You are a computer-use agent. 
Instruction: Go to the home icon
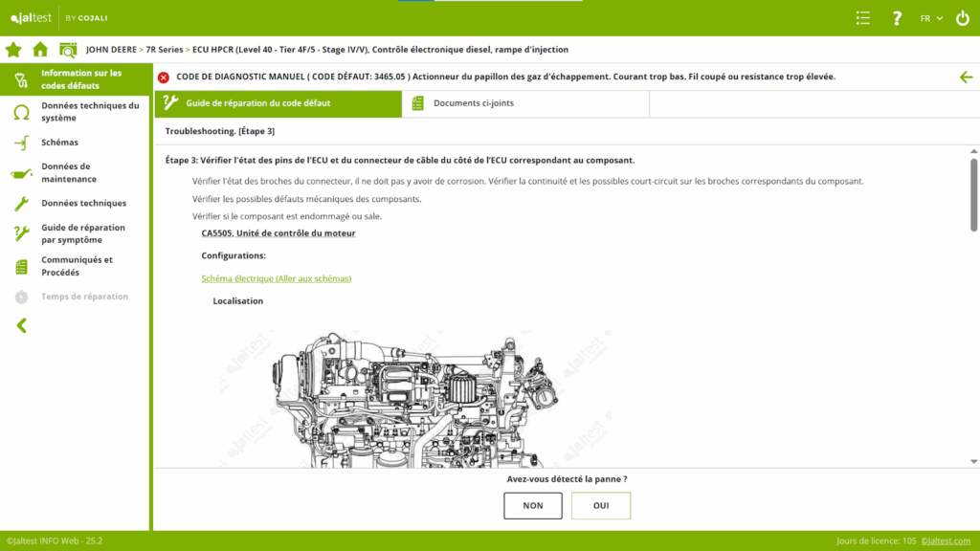click(x=40, y=50)
